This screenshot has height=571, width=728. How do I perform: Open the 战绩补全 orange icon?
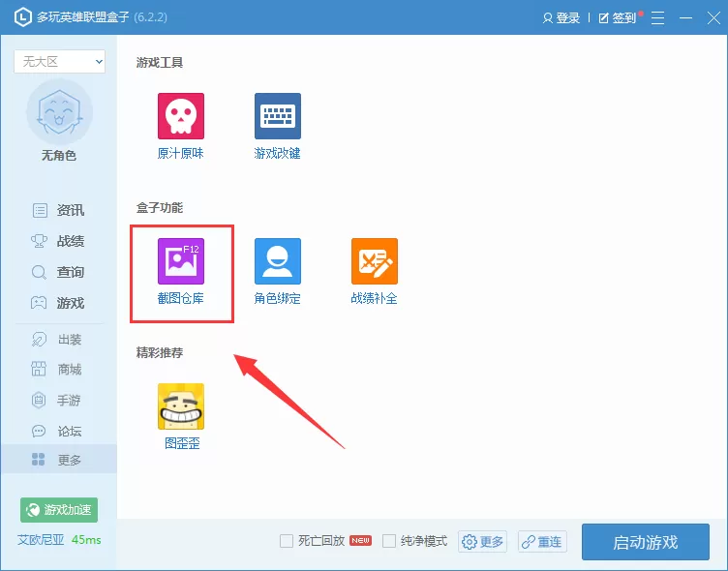[x=375, y=261]
